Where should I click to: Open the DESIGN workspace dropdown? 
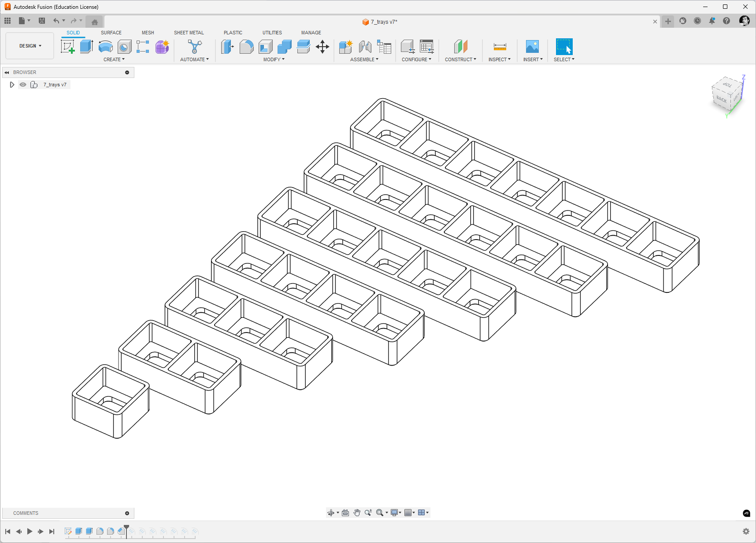click(x=30, y=46)
